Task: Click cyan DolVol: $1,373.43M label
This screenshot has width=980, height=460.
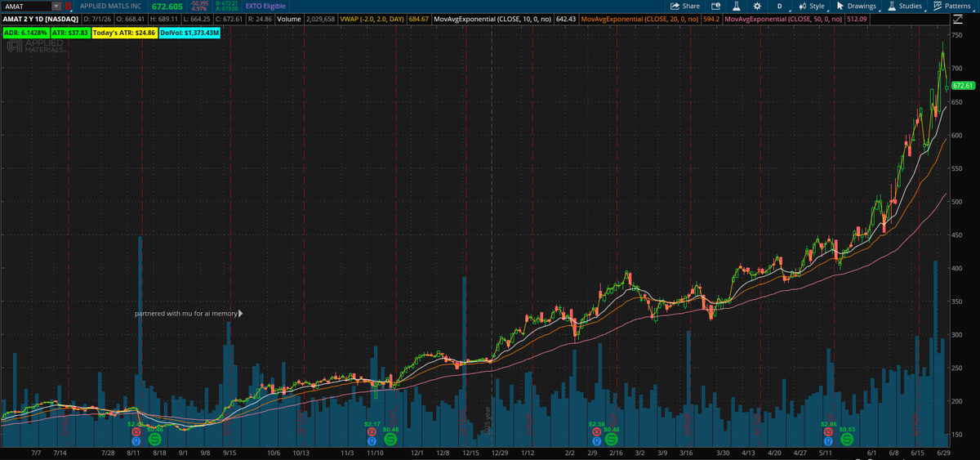Action: 190,33
